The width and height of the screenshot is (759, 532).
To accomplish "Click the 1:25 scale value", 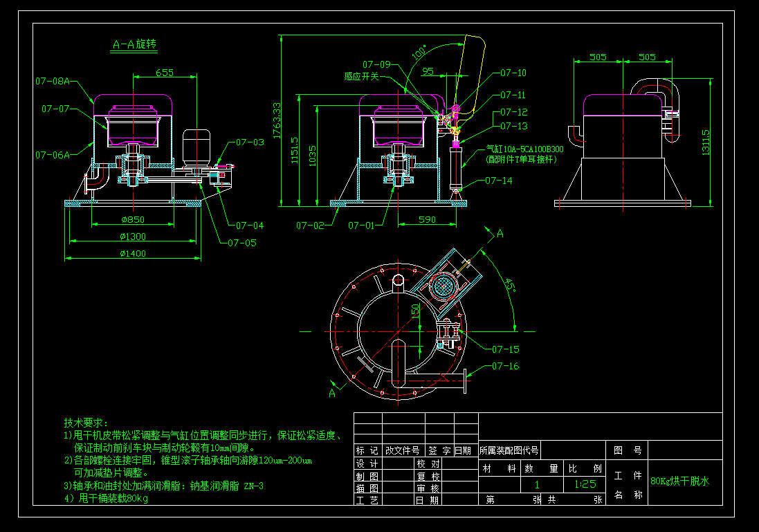I will pos(585,484).
